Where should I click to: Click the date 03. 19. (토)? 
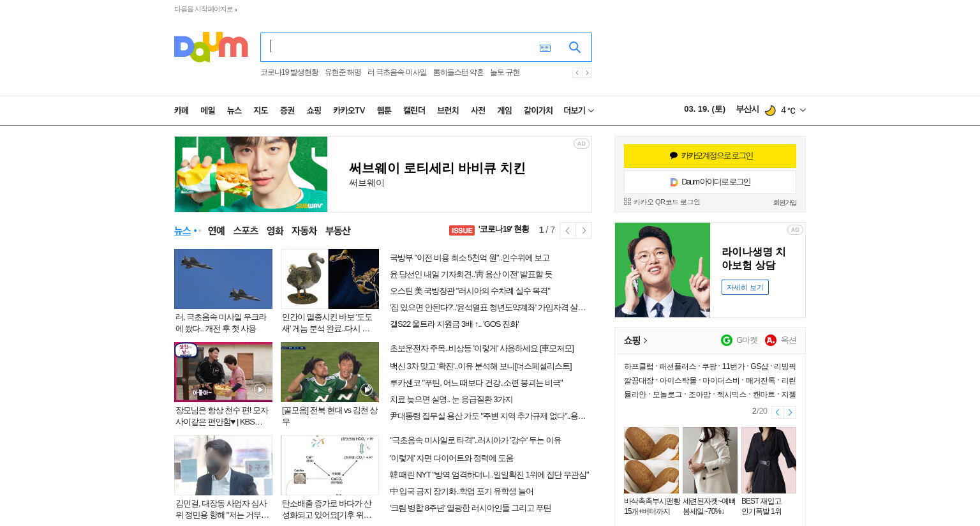click(704, 109)
